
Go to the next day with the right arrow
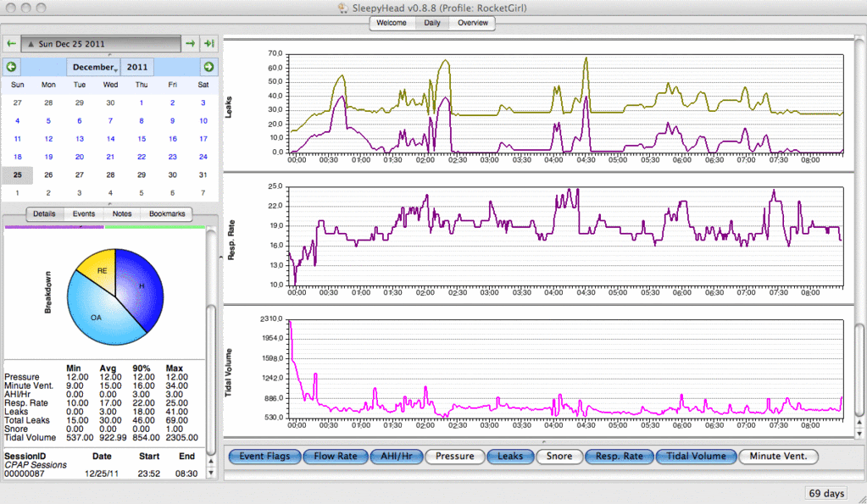(x=190, y=44)
